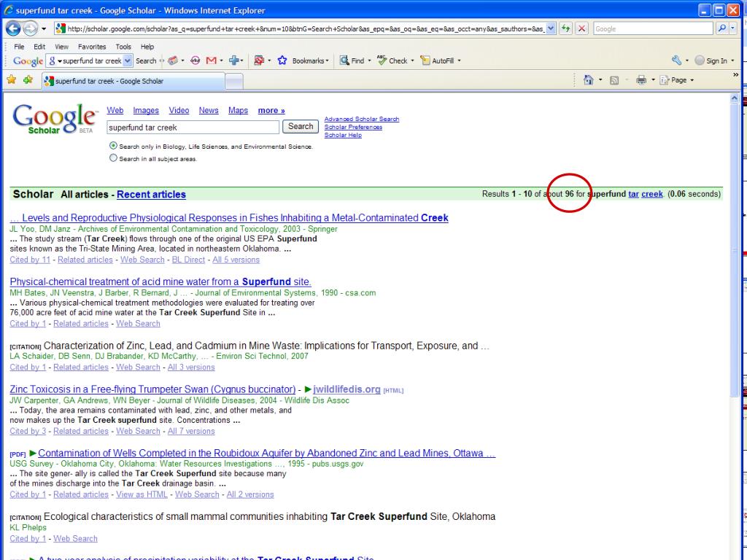Select the superfund tar creek - Google Scholar tab
This screenshot has height=560, width=747.
[133, 81]
